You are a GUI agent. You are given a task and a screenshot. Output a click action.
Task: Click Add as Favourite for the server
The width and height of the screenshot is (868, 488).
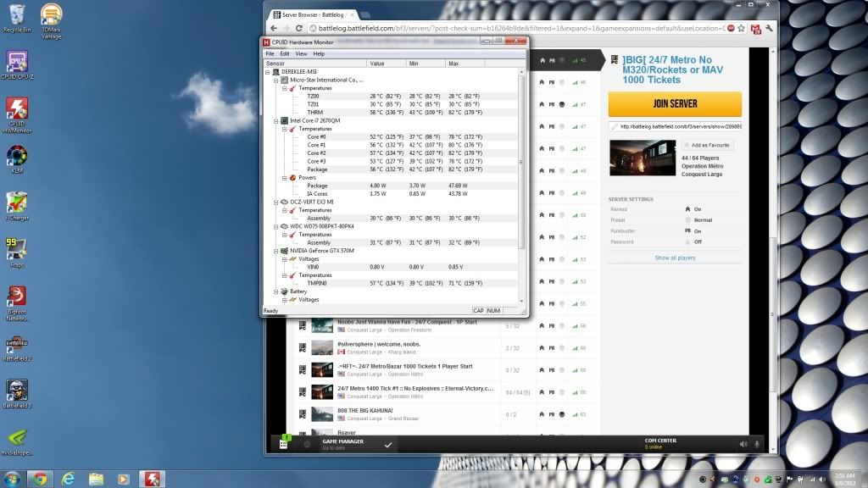pos(708,145)
